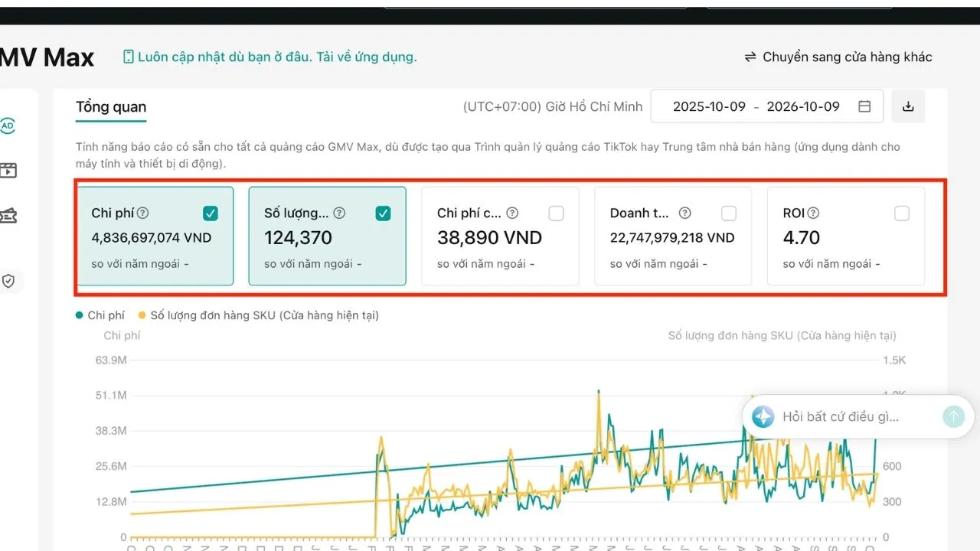
Task: Toggle Chi phí series in chart legend
Action: 100,315
